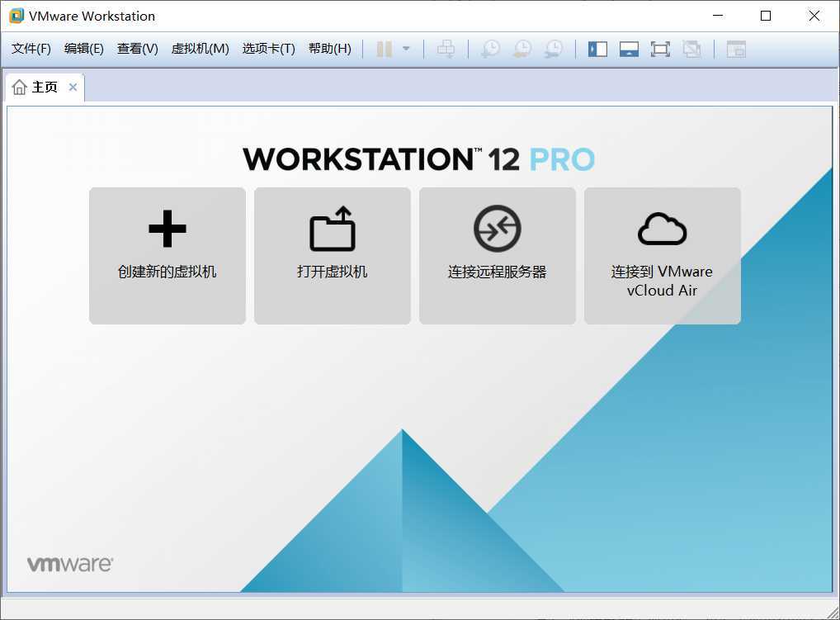Click the 连接远程服务器 tile
Image resolution: width=840 pixels, height=620 pixels.
497,256
